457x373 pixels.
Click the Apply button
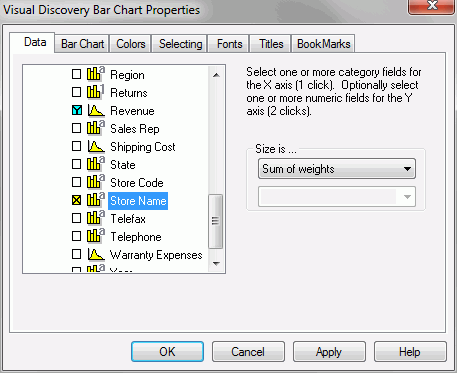click(329, 351)
